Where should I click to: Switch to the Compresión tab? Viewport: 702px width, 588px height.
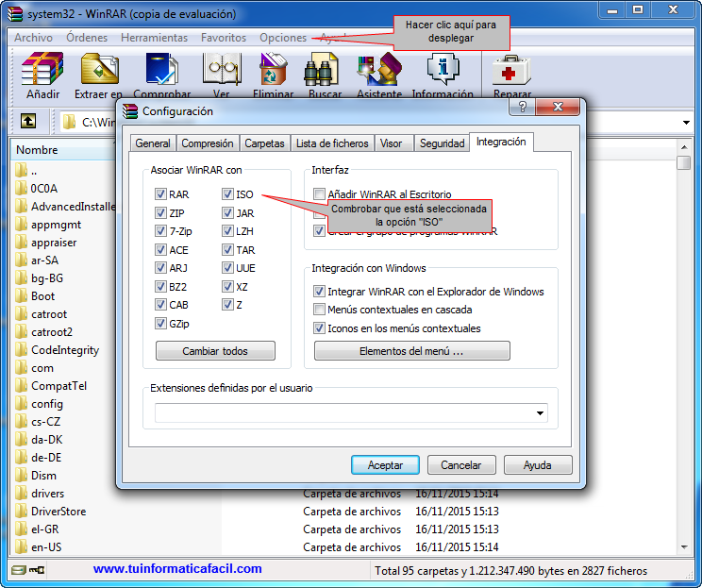[x=207, y=143]
